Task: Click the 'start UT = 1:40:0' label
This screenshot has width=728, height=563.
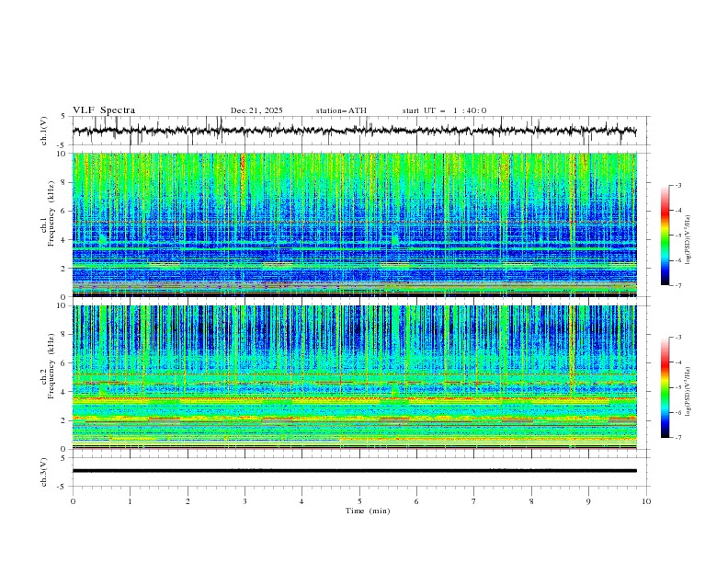Action: tap(444, 110)
